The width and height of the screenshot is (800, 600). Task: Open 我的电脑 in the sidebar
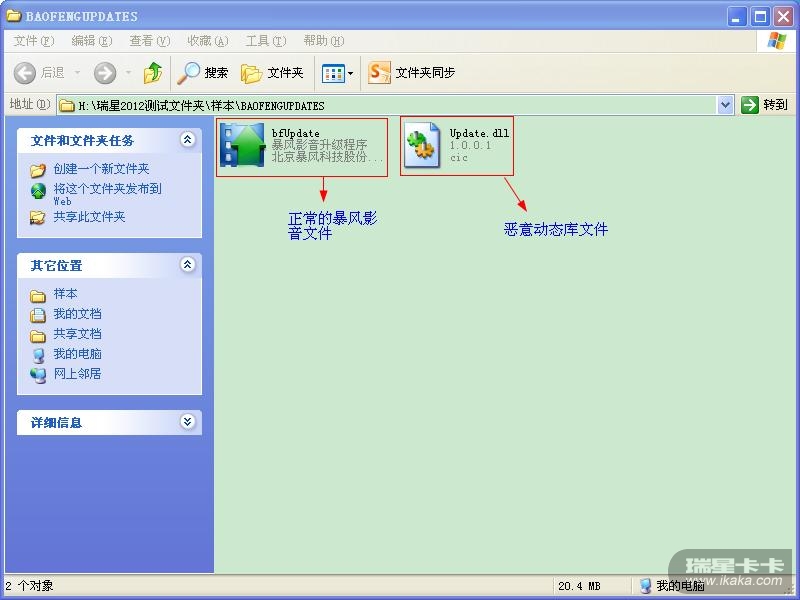click(78, 354)
